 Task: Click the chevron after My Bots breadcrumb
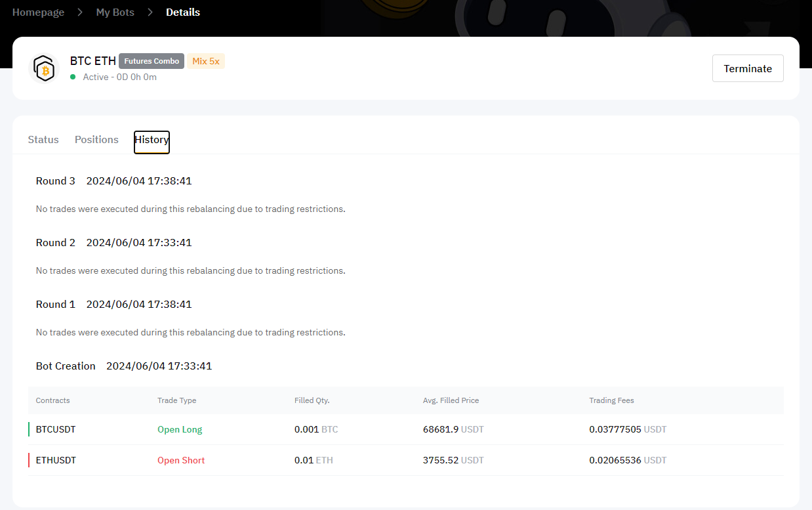pos(150,12)
